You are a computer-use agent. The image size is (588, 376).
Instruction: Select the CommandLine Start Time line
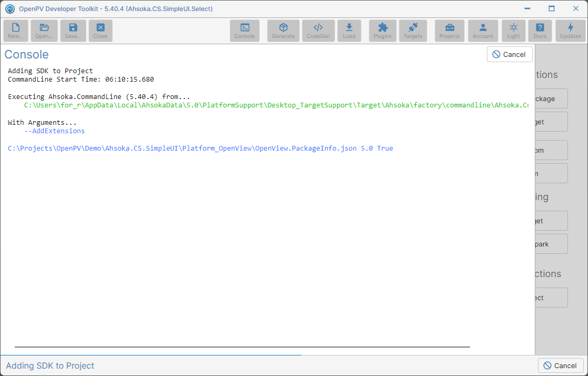[x=81, y=79]
